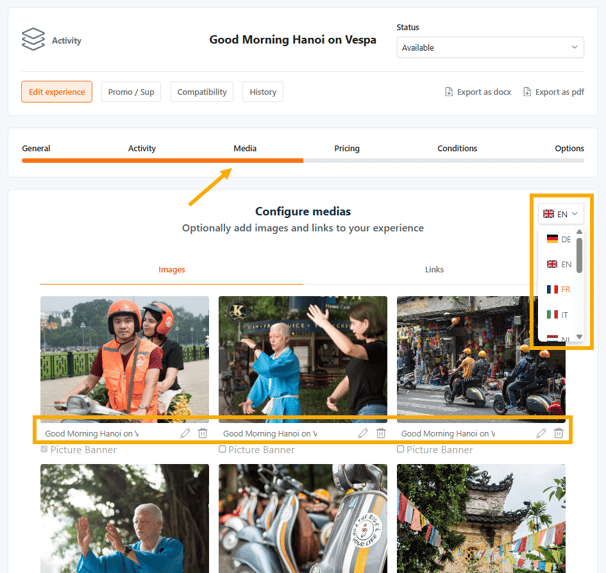Edit the third image caption with pencil icon
The width and height of the screenshot is (606, 573).
(541, 433)
